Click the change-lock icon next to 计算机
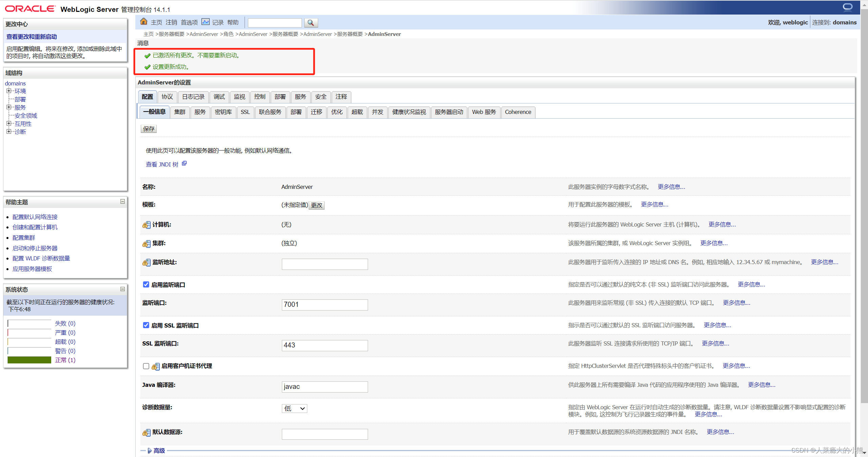Screen dimensions: 868x457 click(x=146, y=225)
